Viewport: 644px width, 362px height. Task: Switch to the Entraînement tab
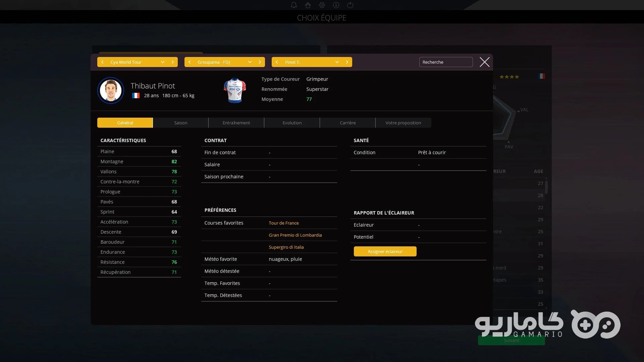click(236, 123)
